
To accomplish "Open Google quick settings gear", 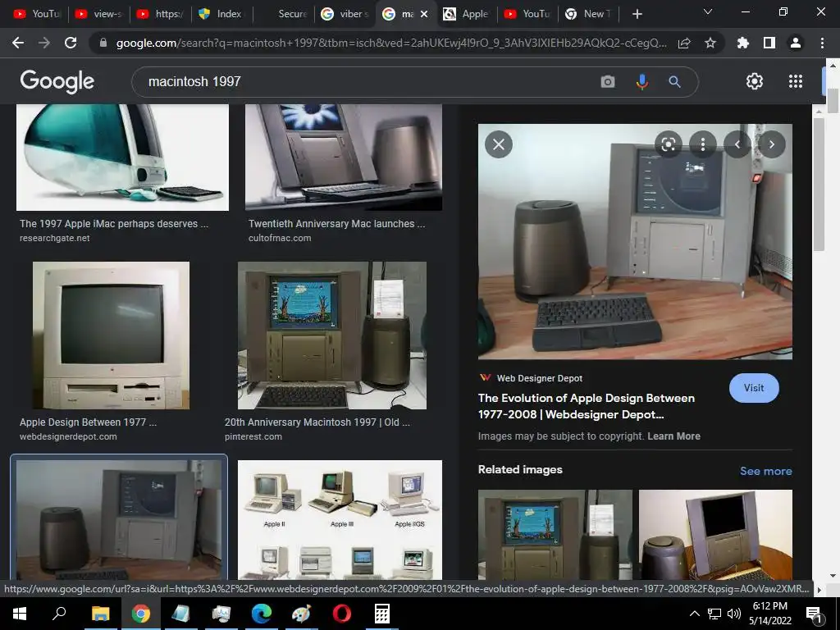I will [755, 81].
